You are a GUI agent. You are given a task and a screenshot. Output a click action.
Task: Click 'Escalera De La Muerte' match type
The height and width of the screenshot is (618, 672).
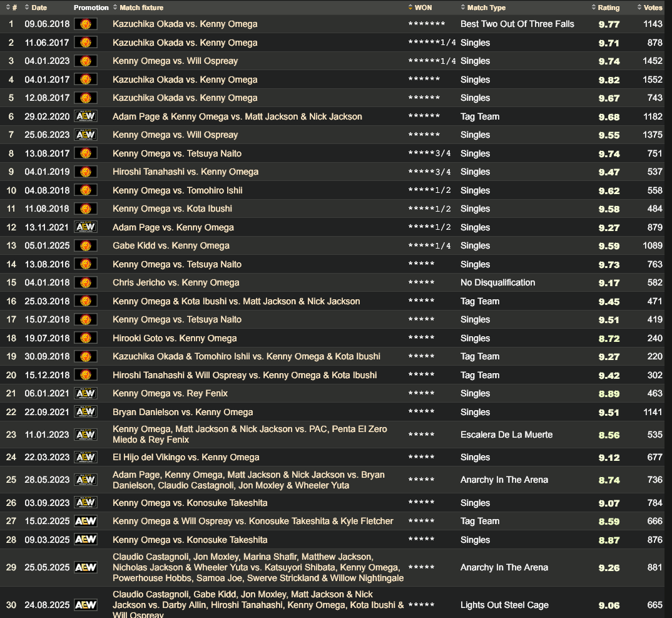coord(506,435)
